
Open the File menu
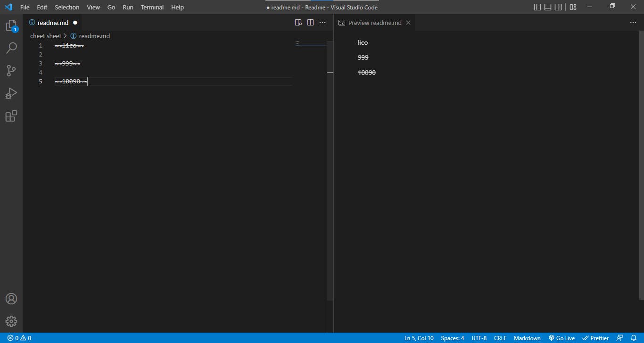pyautogui.click(x=25, y=7)
